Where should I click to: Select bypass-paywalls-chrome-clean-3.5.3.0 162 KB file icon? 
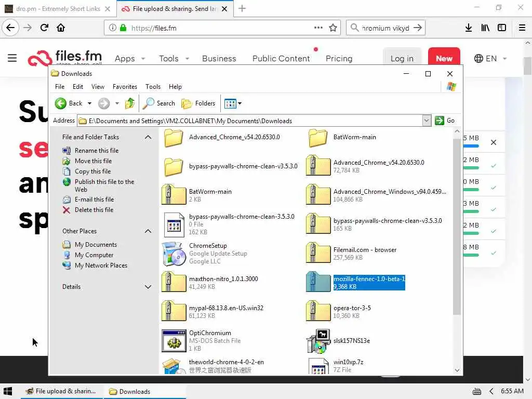click(x=174, y=224)
